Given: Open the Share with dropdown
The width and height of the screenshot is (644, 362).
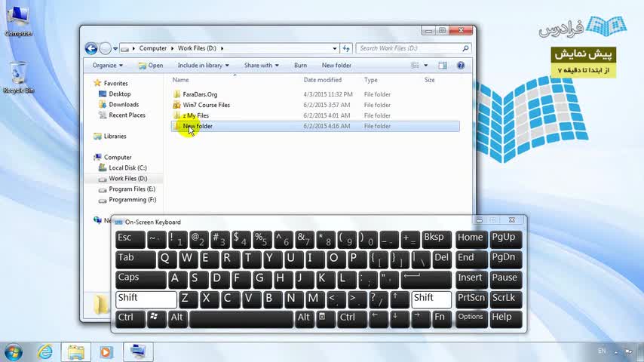Looking at the screenshot, I should (261, 66).
